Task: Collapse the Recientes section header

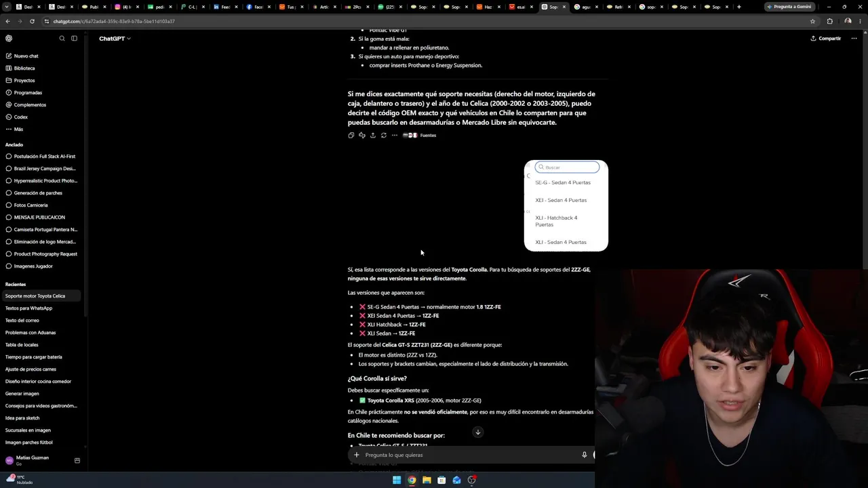Action: (x=16, y=285)
